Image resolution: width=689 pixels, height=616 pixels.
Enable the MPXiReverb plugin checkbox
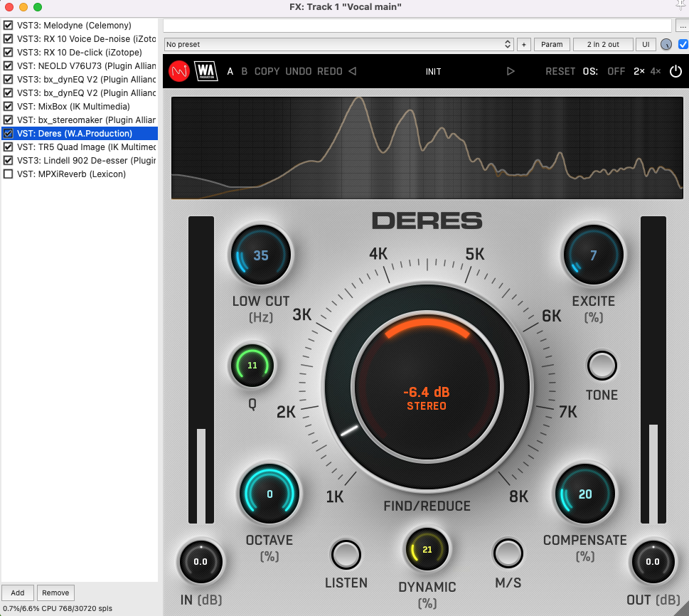coord(8,174)
